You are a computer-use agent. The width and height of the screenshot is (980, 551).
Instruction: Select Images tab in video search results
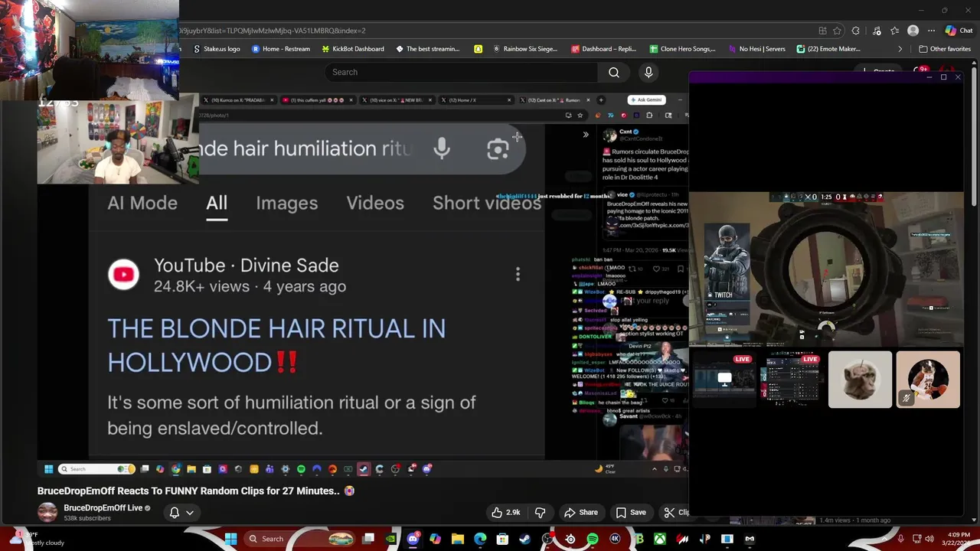[x=286, y=203]
